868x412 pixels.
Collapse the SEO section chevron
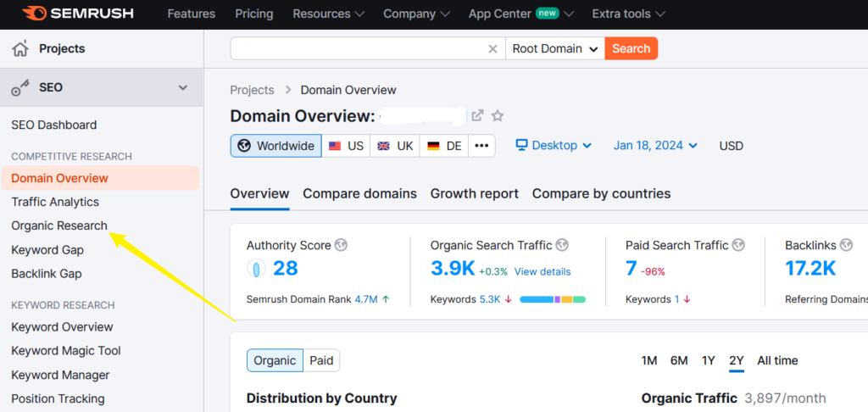point(183,87)
